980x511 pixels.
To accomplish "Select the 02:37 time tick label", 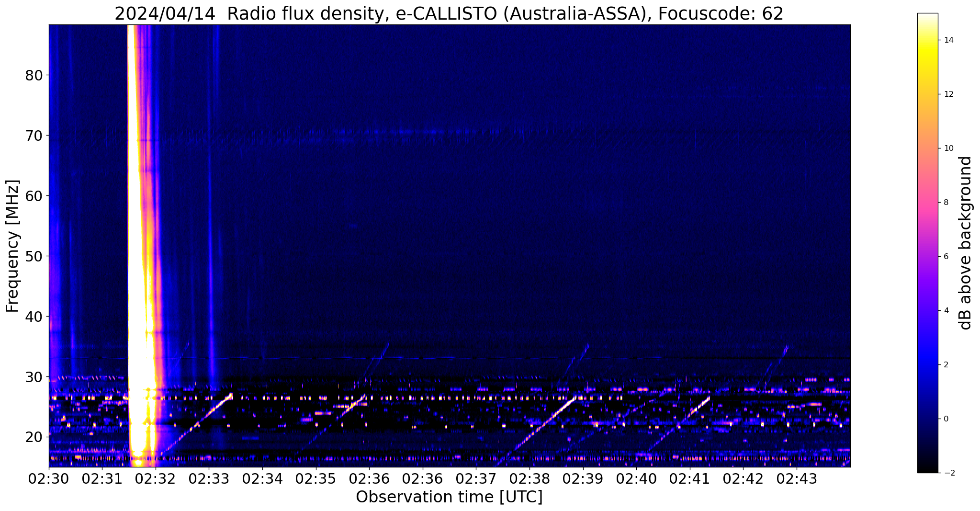I will pyautogui.click(x=476, y=478).
